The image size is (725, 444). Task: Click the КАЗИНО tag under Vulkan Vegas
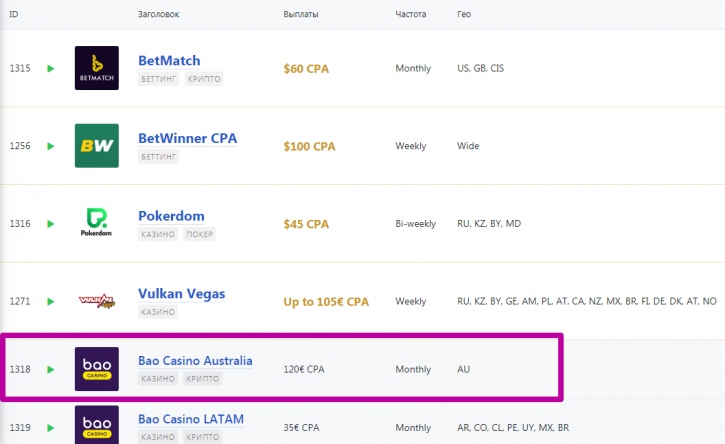point(158,312)
